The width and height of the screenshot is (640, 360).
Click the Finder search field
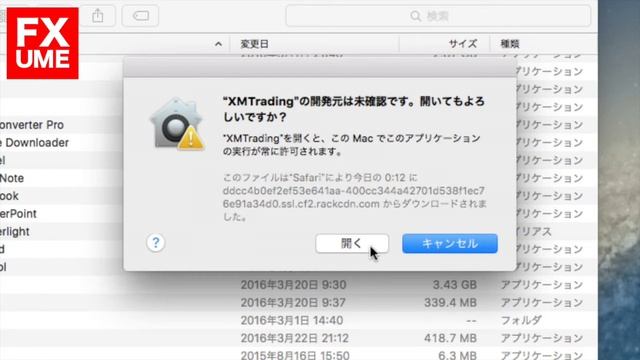438,16
